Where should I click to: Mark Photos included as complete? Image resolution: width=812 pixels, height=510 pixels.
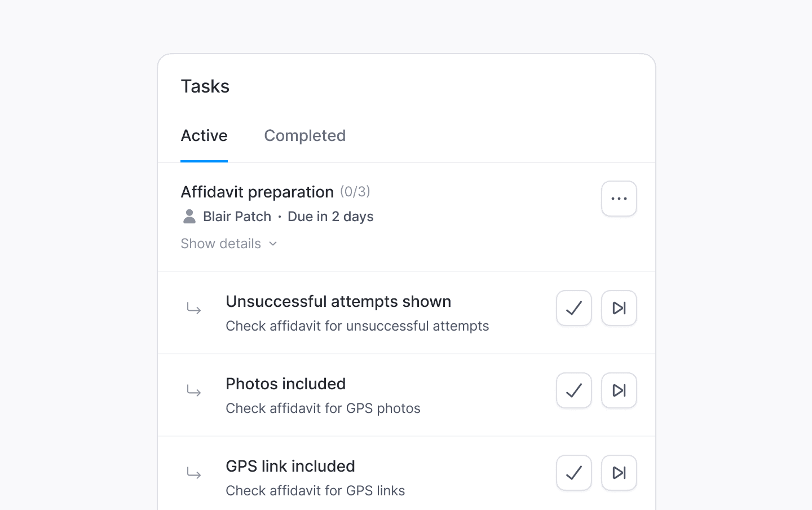(x=573, y=390)
